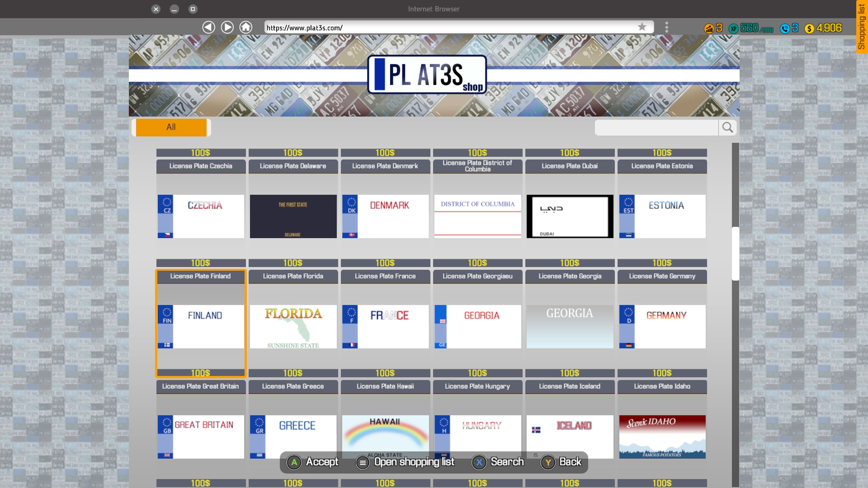The image size is (868, 488).
Task: Click the "License Plate Hungary" title
Action: point(477,386)
